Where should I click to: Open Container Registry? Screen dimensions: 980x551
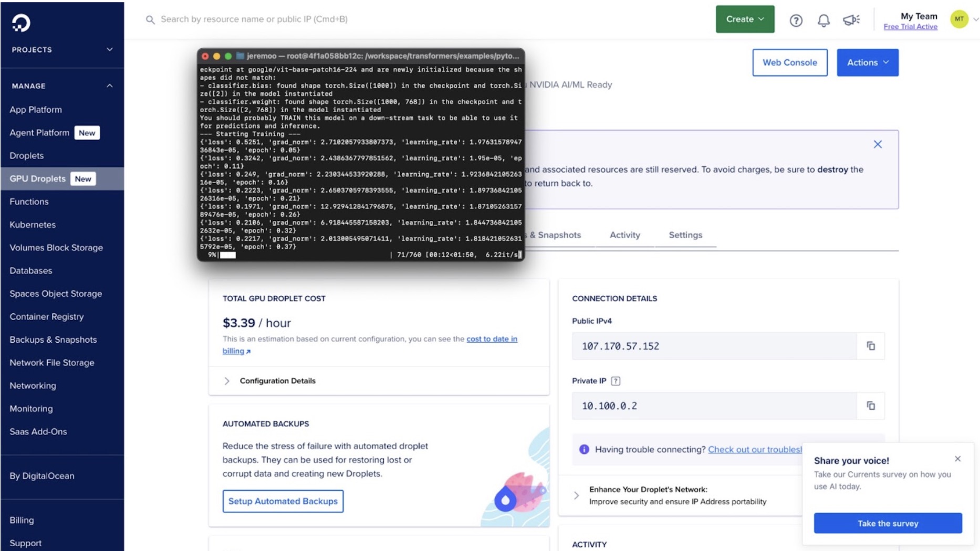point(47,317)
